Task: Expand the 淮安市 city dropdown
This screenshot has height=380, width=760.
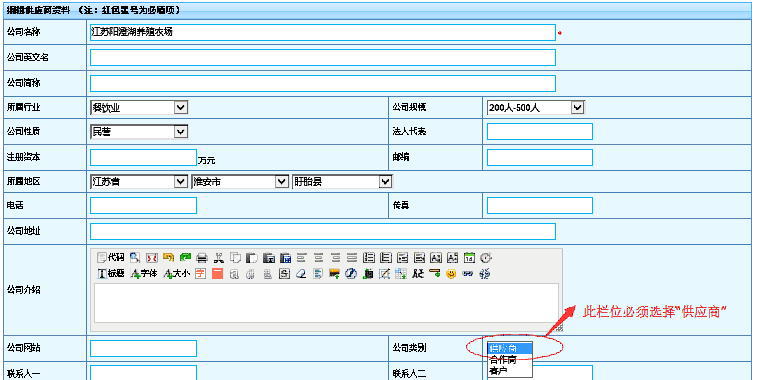Action: [x=240, y=182]
